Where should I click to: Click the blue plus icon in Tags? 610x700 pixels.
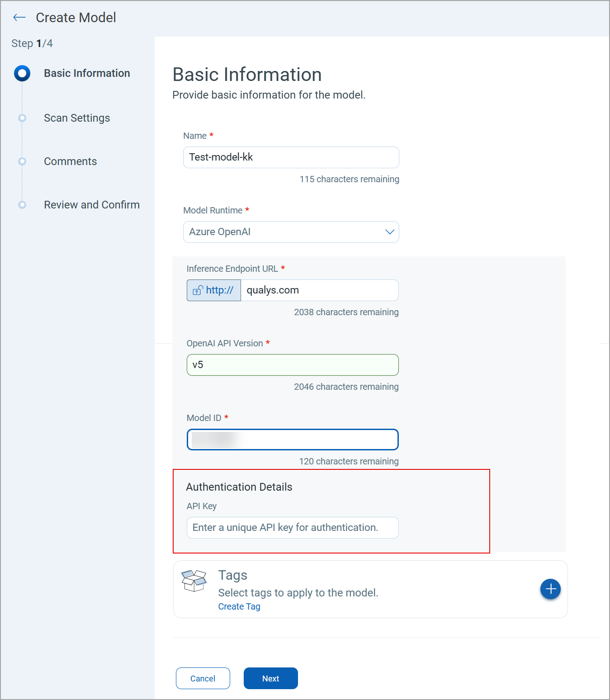[550, 589]
